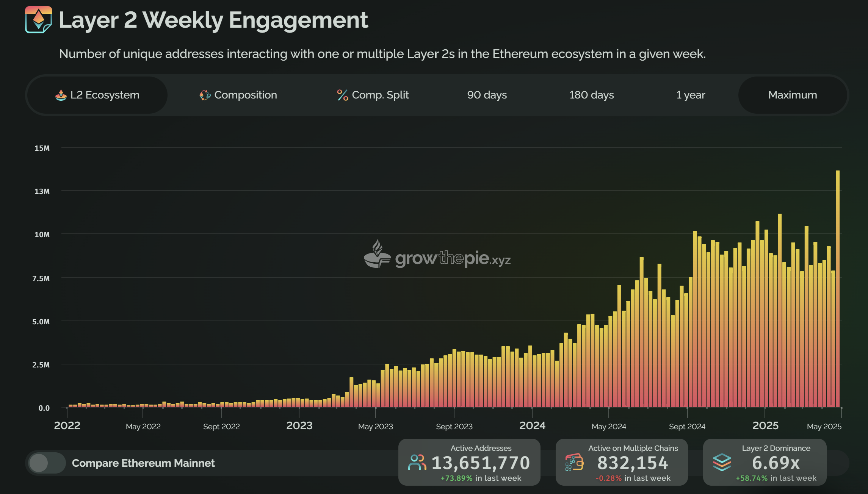Click the L2 Ecosystem tab icon
Viewport: 868px width, 494px height.
61,95
